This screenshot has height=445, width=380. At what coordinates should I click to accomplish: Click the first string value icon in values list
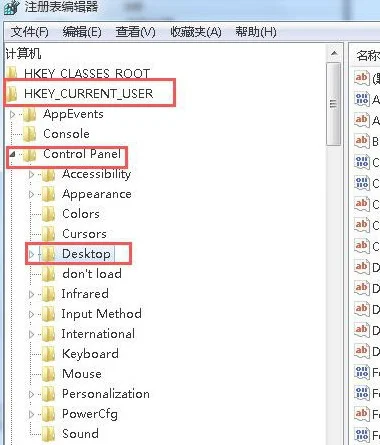coord(362,78)
